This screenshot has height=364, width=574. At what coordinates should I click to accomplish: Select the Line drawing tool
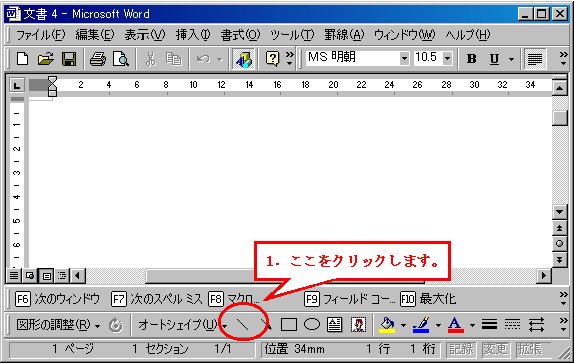point(242,324)
